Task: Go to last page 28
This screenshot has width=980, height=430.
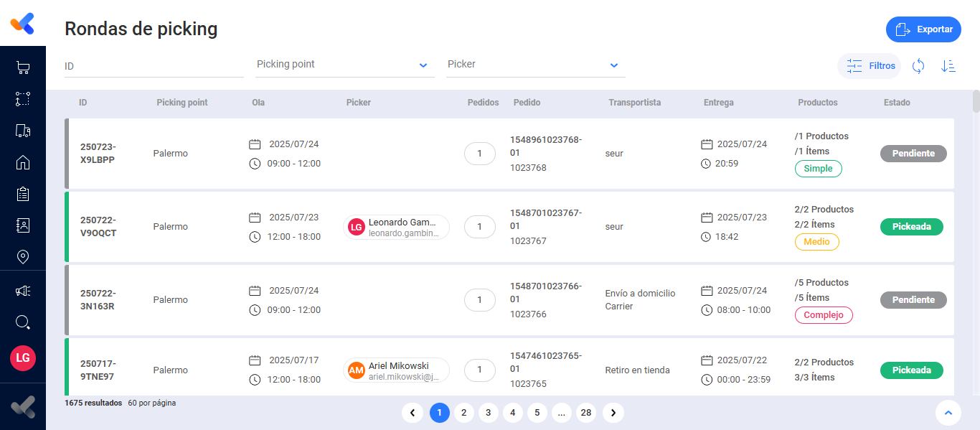Action: click(x=586, y=413)
